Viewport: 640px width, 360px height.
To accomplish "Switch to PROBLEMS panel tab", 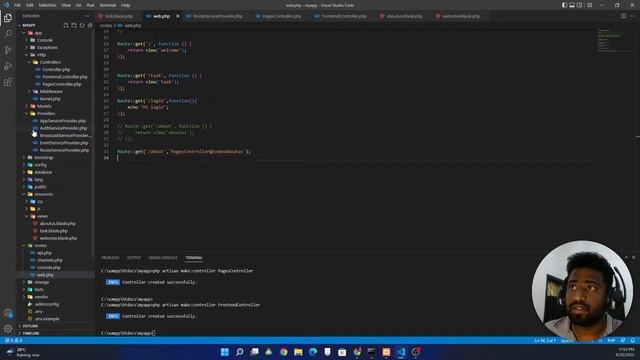I will (110, 258).
